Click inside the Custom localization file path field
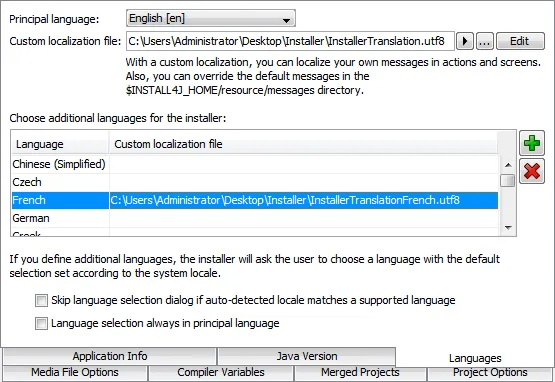 tap(290, 41)
